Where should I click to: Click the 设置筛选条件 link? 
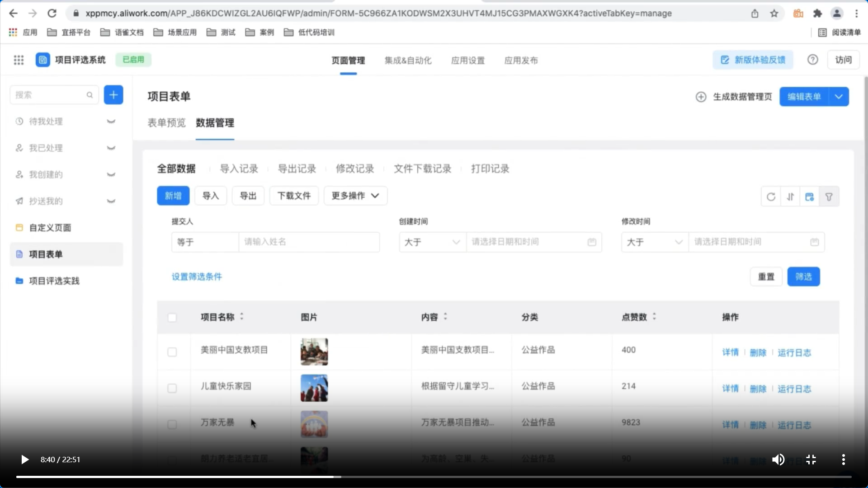pos(197,277)
